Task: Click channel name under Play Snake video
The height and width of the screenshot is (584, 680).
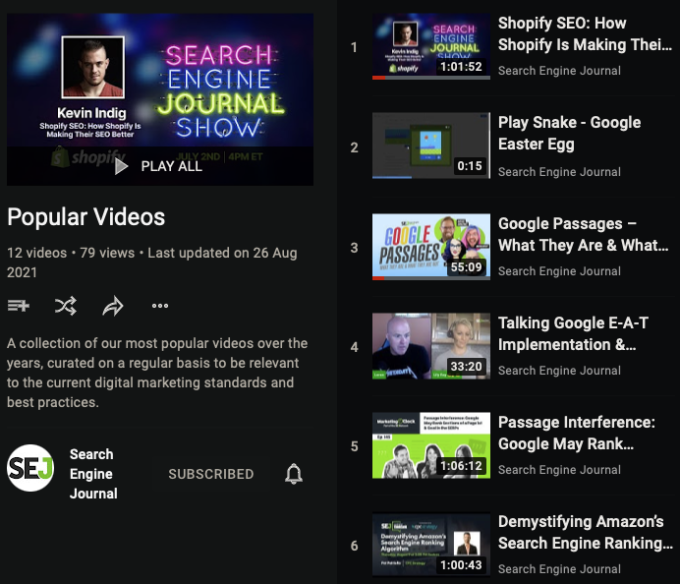Action: click(x=559, y=172)
